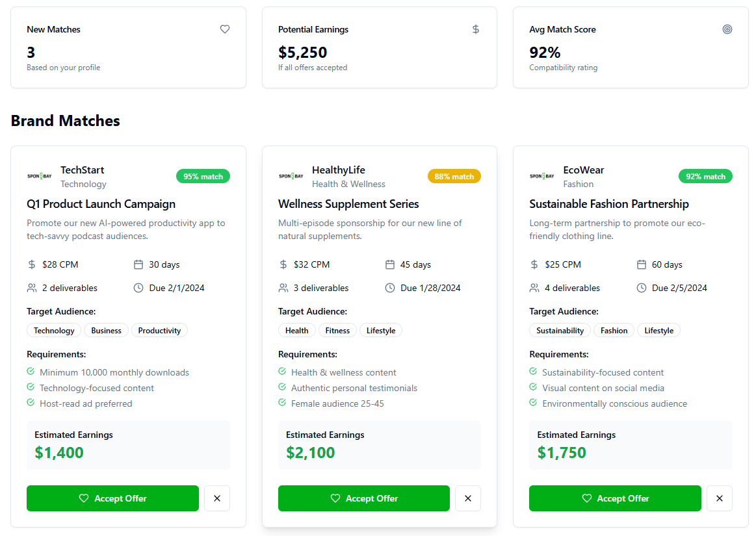
Task: Click the dollar icon next to $32 CPM
Action: pyautogui.click(x=282, y=264)
